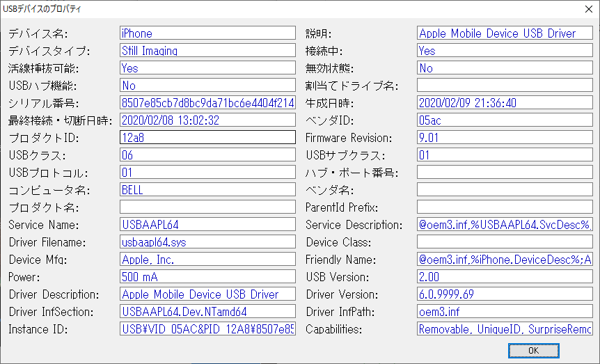The width and height of the screenshot is (600, 364).
Task: Select the Driver Version field 6.0.9999.69
Action: (x=505, y=294)
